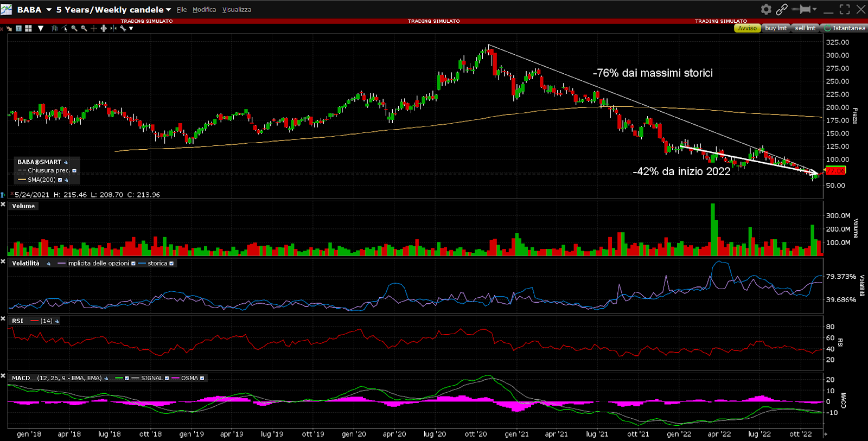Click the blue price-axis toggle icon at left
This screenshot has width=868, height=441.
(3, 194)
